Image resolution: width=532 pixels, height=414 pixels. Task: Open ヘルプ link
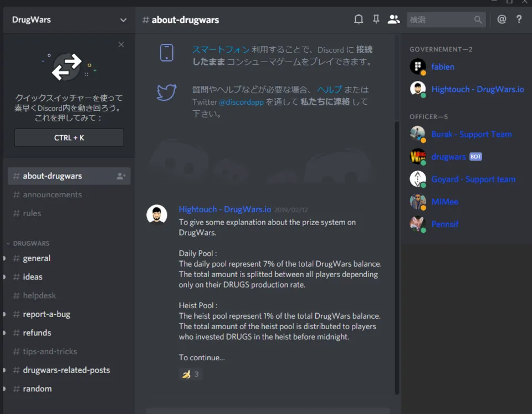pos(329,90)
